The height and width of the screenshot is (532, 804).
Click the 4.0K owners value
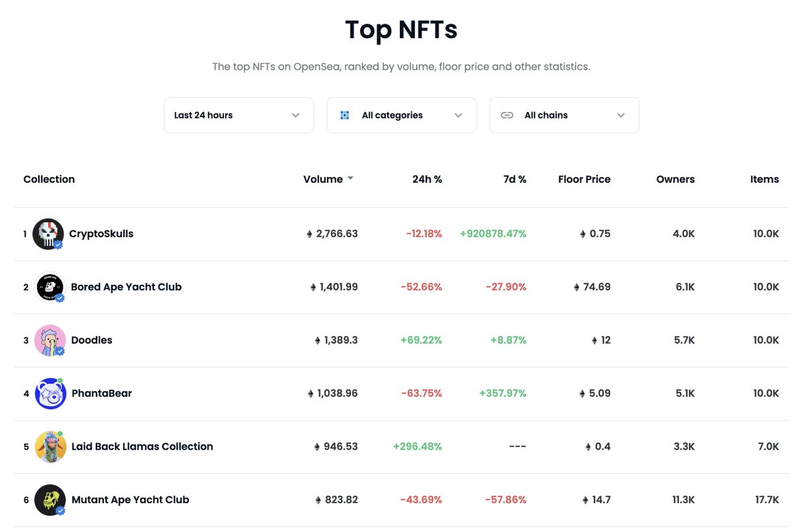pos(684,234)
